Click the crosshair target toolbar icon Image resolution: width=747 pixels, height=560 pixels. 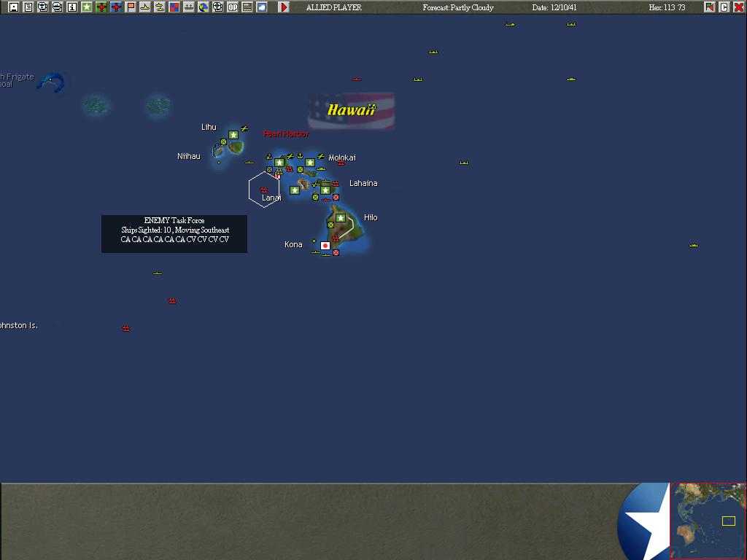(217, 7)
